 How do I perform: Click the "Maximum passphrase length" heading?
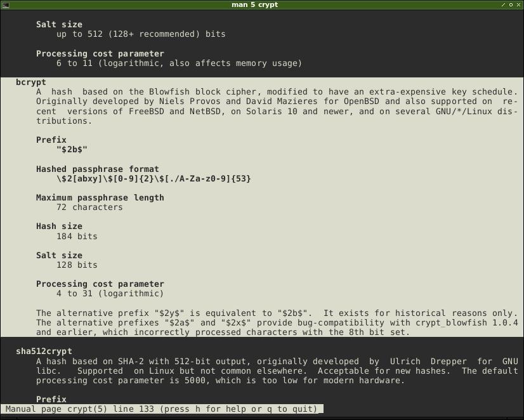pos(100,197)
